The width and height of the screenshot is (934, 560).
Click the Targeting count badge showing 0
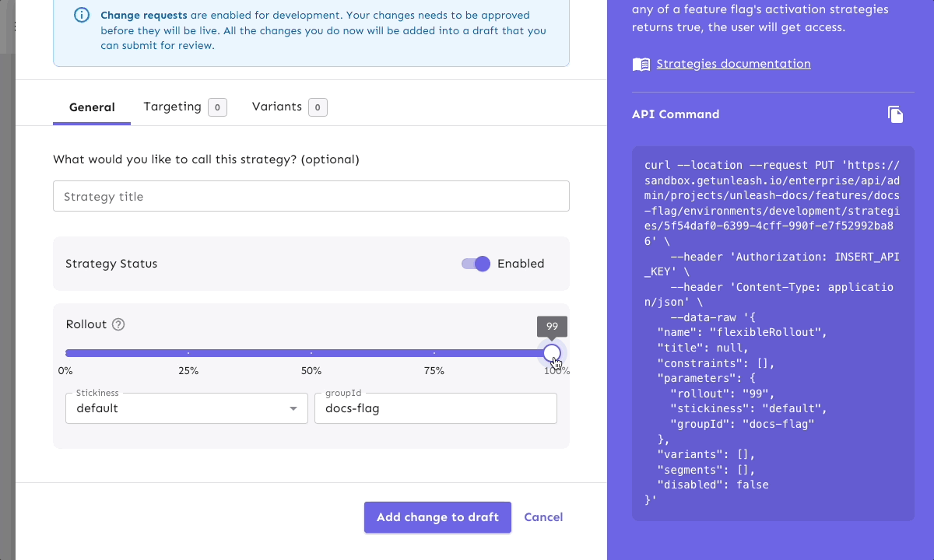click(216, 107)
